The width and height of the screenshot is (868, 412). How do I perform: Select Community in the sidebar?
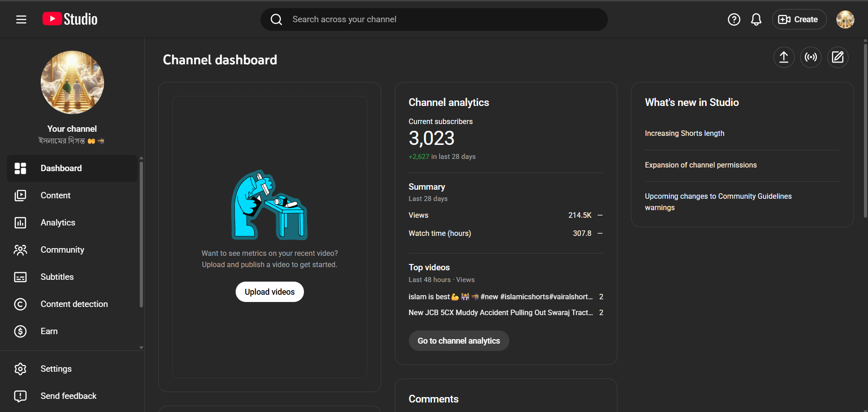(x=62, y=250)
